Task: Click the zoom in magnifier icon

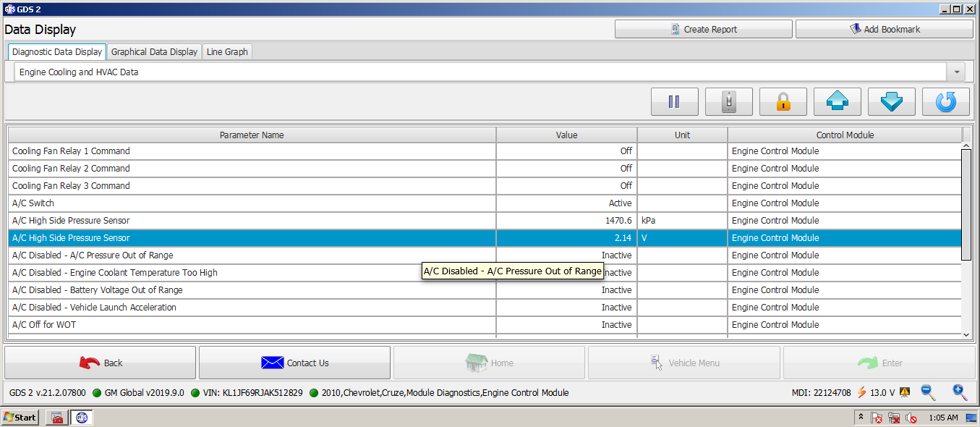Action: tap(960, 392)
